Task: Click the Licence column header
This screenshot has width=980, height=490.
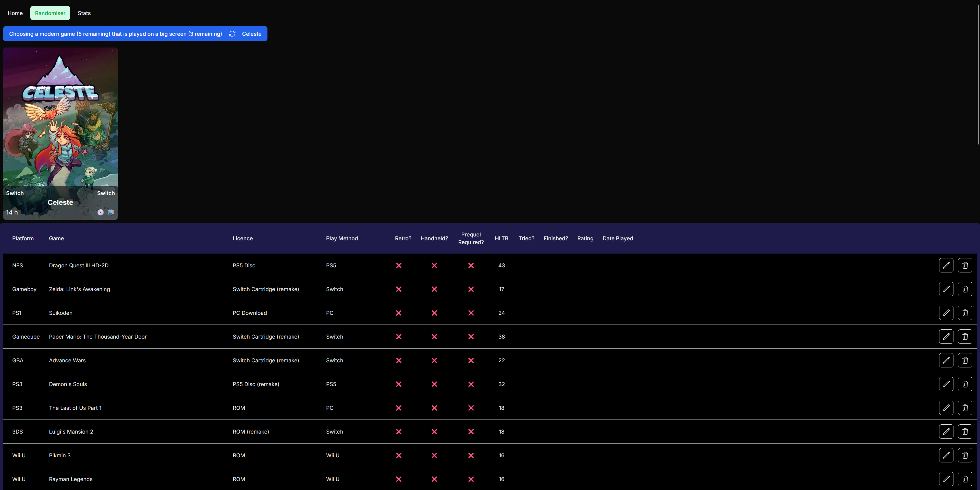Action: tap(243, 238)
